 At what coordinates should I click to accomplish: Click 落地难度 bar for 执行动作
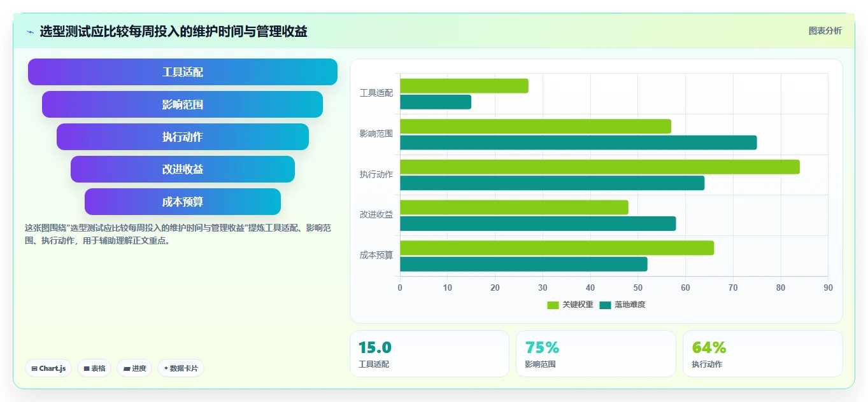[x=552, y=183]
